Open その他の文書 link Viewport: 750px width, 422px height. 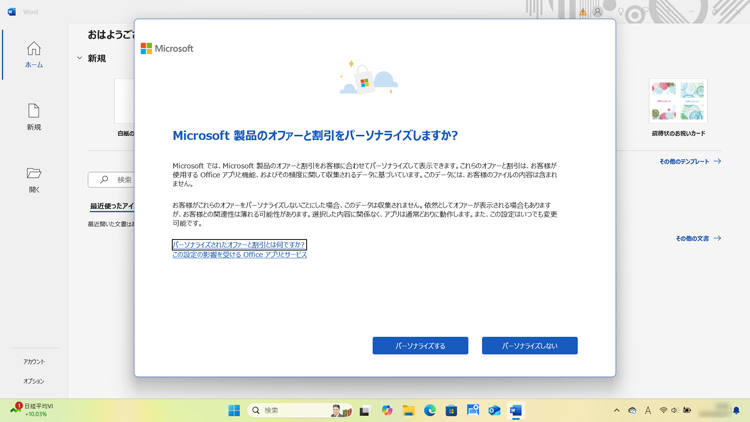pyautogui.click(x=697, y=239)
